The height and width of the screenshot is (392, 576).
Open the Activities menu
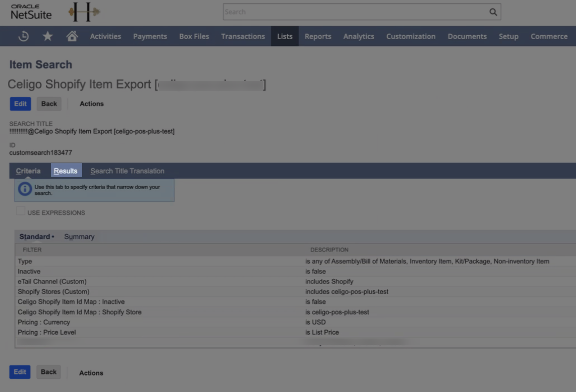pyautogui.click(x=105, y=36)
